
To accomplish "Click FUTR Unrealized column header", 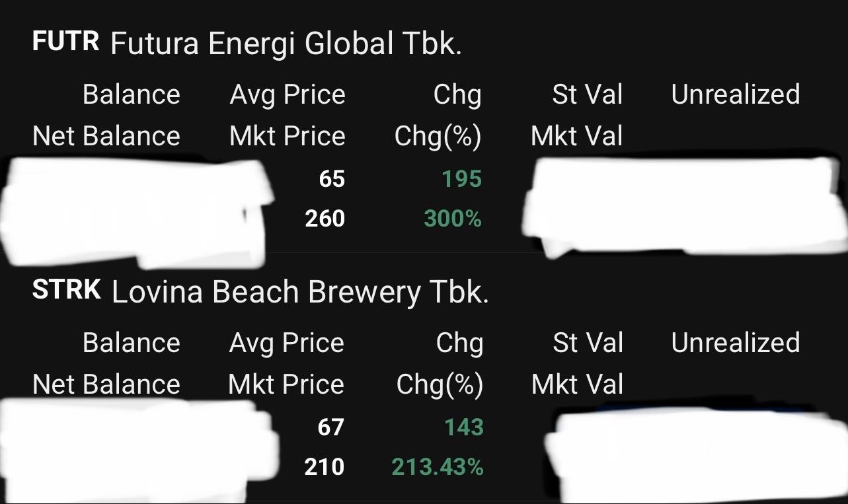I will [x=736, y=94].
